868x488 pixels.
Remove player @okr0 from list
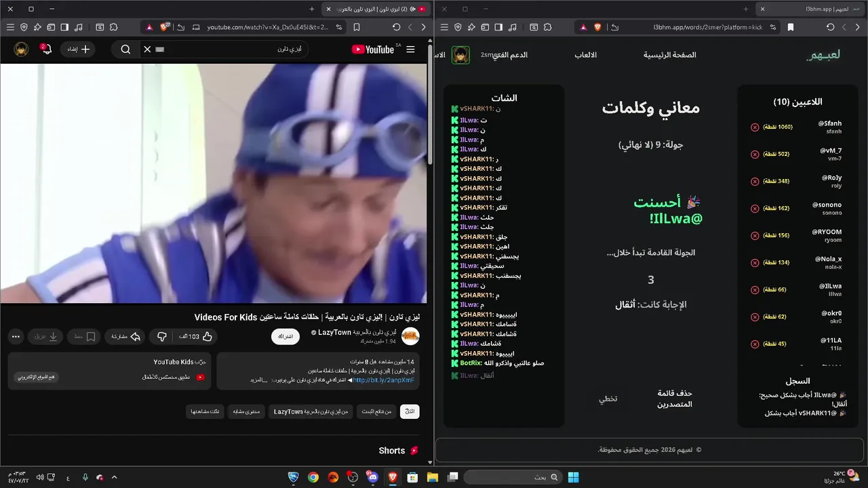pos(755,317)
